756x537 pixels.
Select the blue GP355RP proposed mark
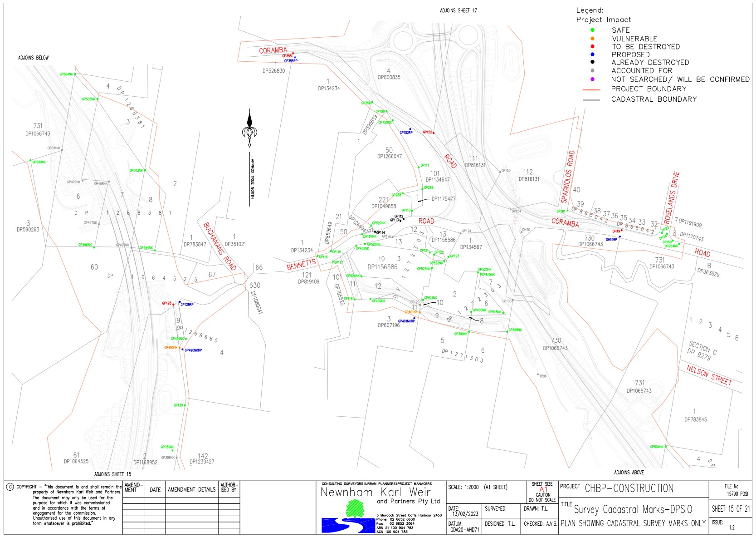(295, 58)
